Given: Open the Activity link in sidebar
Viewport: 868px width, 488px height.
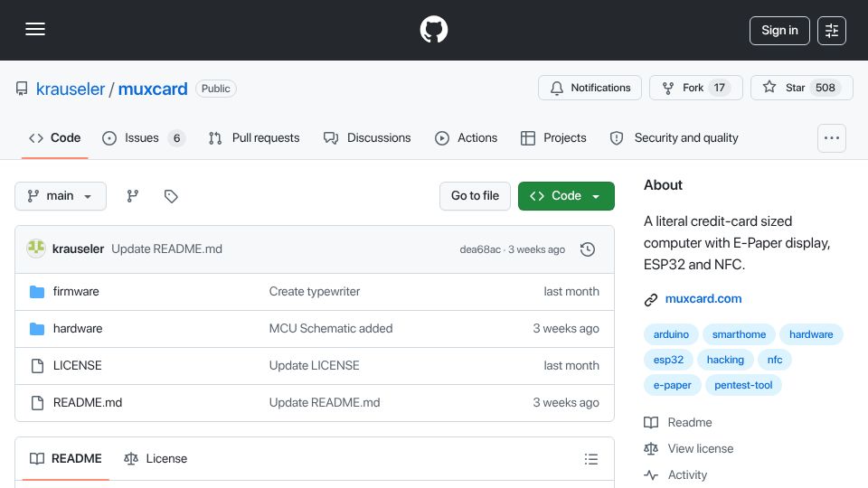Looking at the screenshot, I should click(x=675, y=475).
